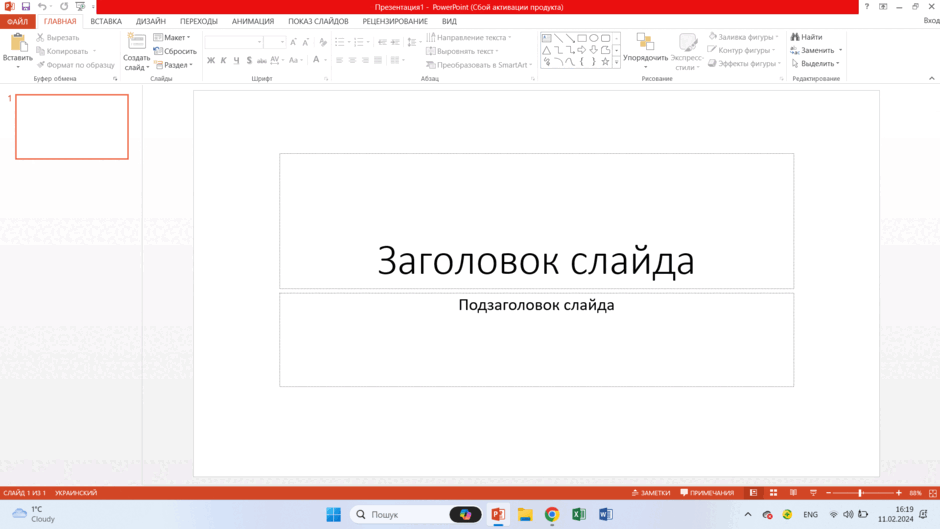Switch to the ПОКАЗ СЛАЙДОВ tab
Screen dimensions: 940x529
point(318,21)
